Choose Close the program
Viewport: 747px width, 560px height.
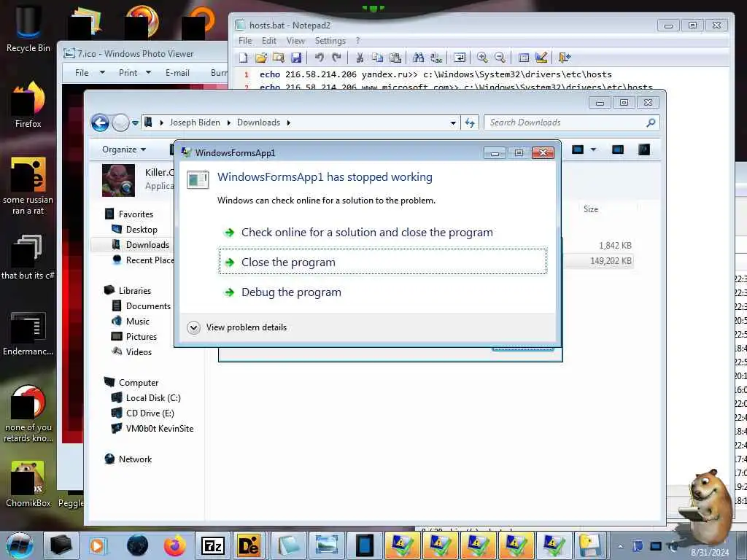pos(382,262)
